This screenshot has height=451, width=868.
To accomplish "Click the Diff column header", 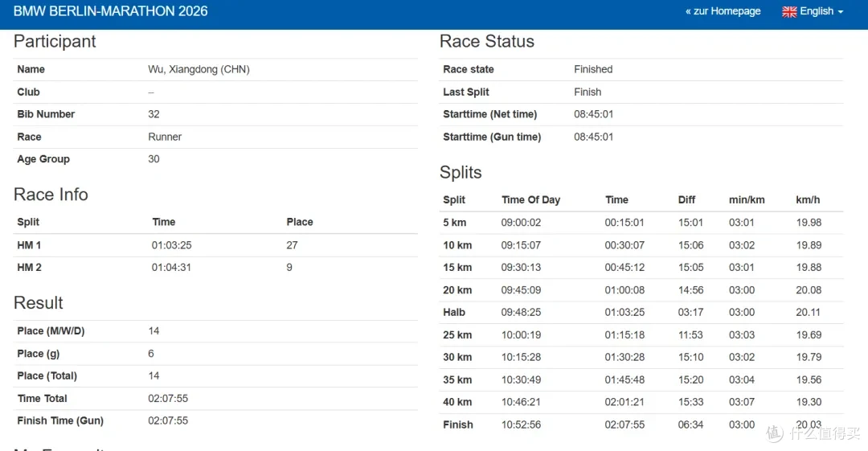I will point(687,200).
